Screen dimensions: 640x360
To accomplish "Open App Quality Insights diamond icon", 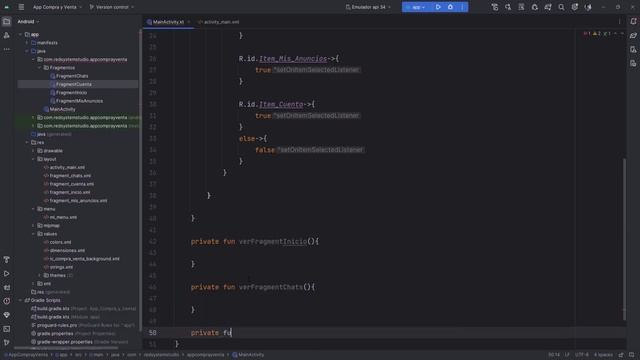I will click(x=7, y=315).
